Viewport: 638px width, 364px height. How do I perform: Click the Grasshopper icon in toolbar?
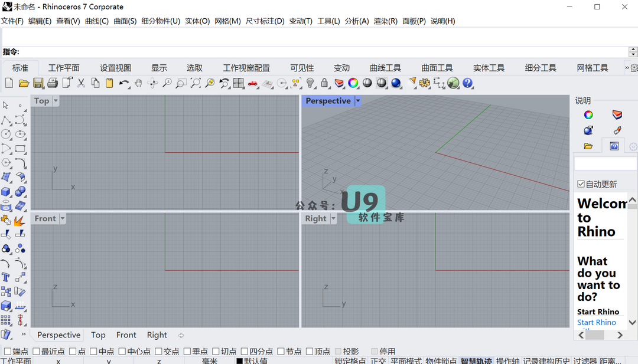453,83
